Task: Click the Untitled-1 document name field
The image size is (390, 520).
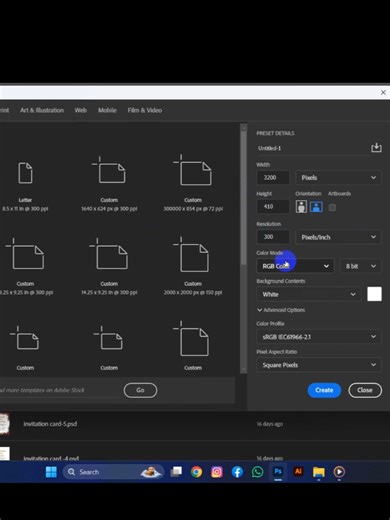Action: pyautogui.click(x=312, y=148)
